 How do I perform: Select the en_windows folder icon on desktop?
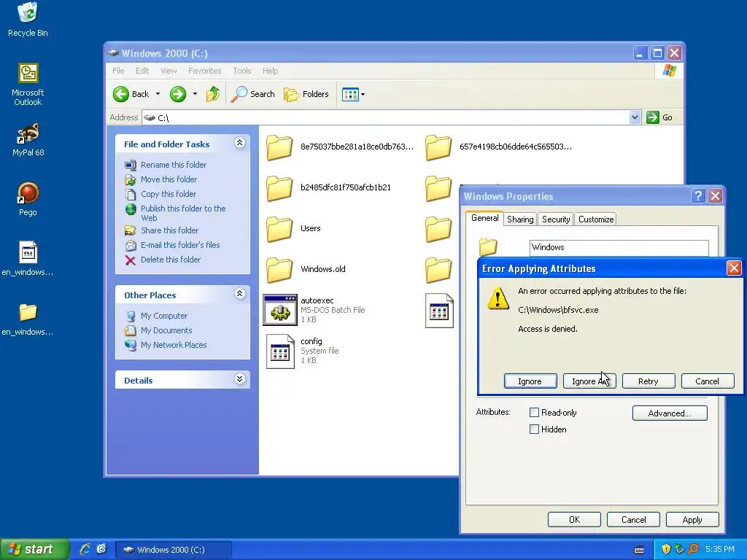(x=28, y=319)
